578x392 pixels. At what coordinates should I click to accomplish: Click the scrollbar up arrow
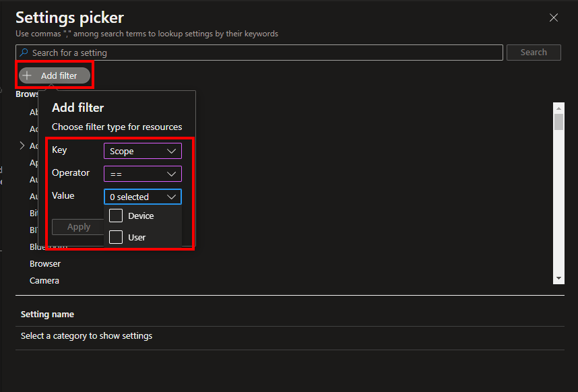[558, 107]
